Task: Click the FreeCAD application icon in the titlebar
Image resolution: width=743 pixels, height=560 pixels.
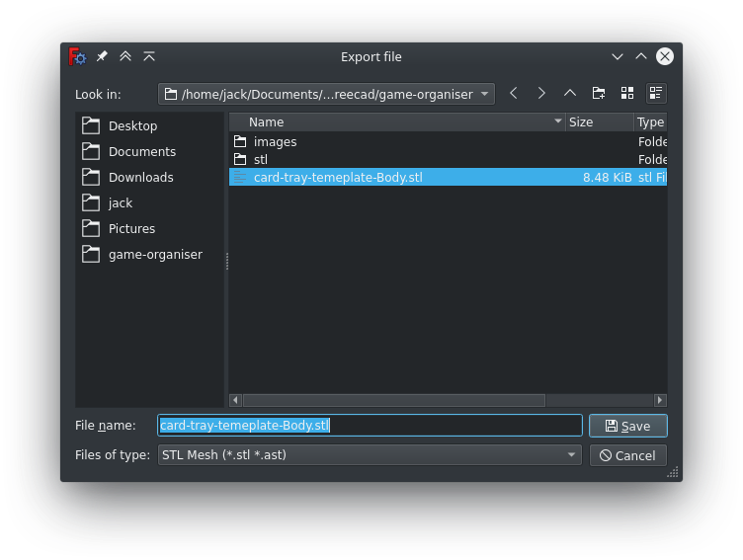Action: [77, 57]
